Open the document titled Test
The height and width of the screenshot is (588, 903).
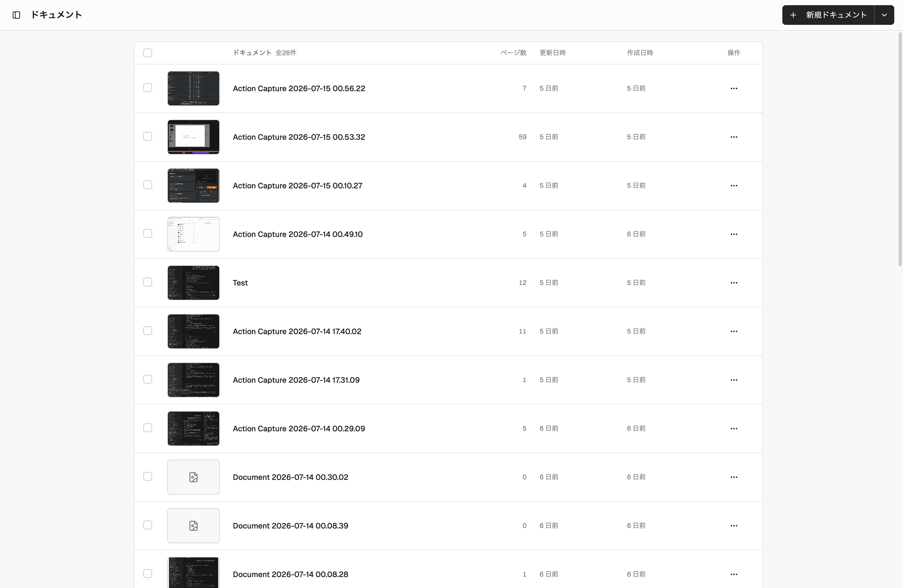pyautogui.click(x=240, y=283)
